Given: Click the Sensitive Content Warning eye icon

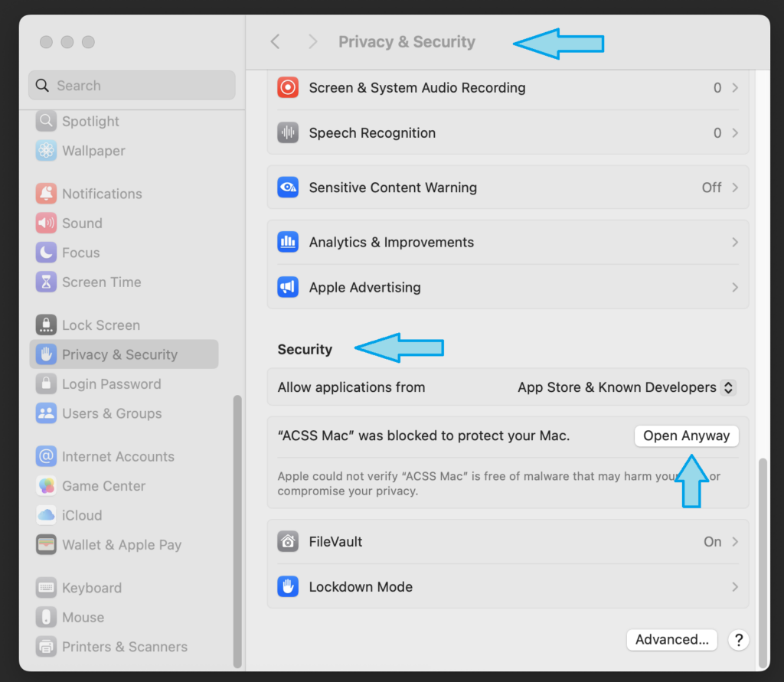Looking at the screenshot, I should pos(288,188).
